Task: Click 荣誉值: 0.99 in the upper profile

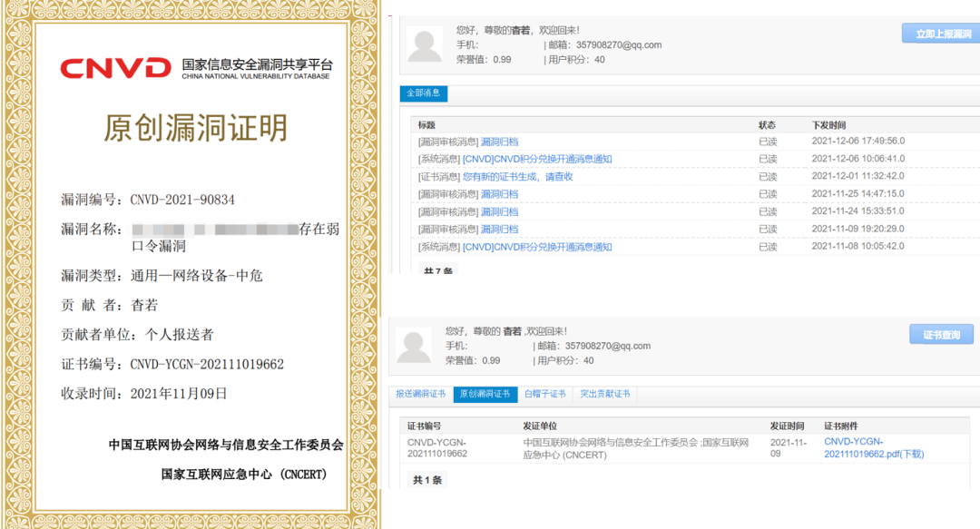Action: coord(484,59)
